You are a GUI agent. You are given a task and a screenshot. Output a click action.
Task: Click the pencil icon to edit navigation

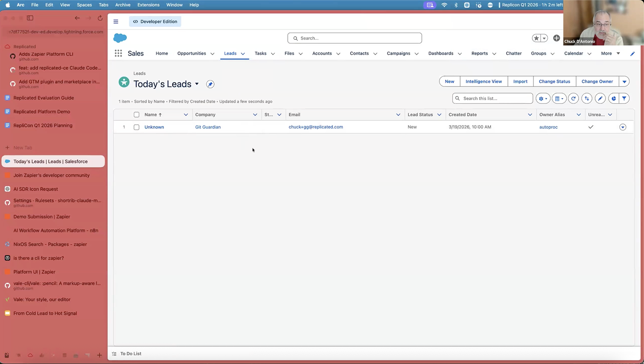pos(632,53)
